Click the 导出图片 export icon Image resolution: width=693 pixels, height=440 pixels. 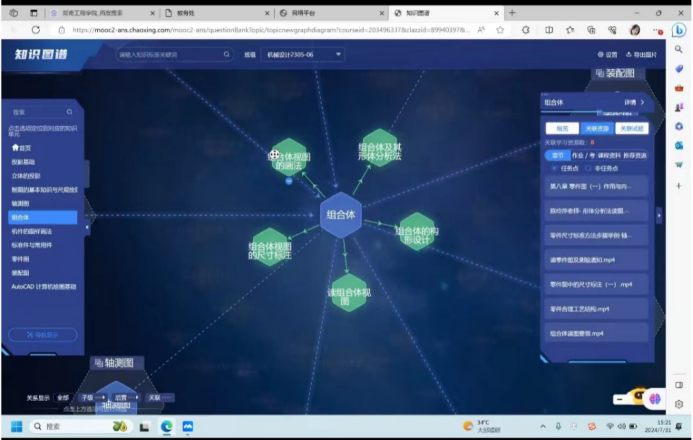[628, 54]
